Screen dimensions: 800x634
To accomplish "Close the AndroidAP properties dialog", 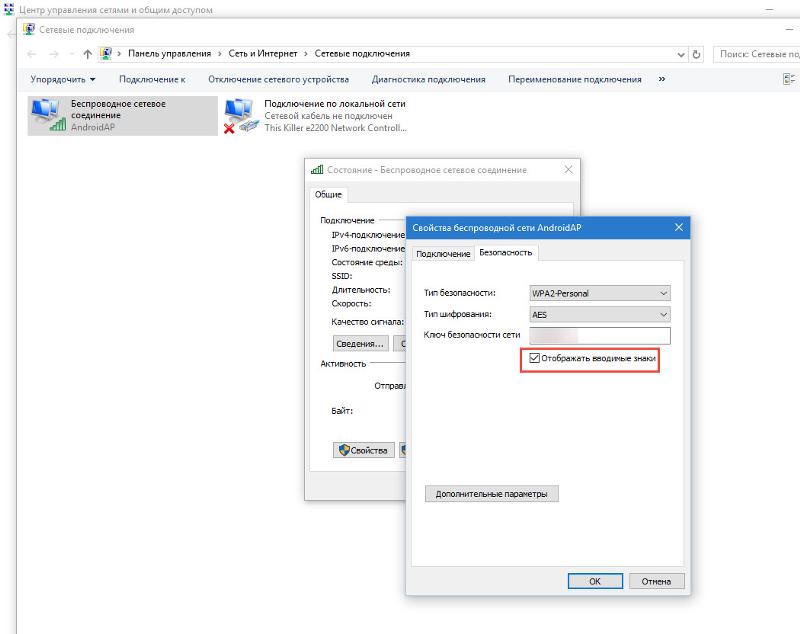I will [679, 227].
